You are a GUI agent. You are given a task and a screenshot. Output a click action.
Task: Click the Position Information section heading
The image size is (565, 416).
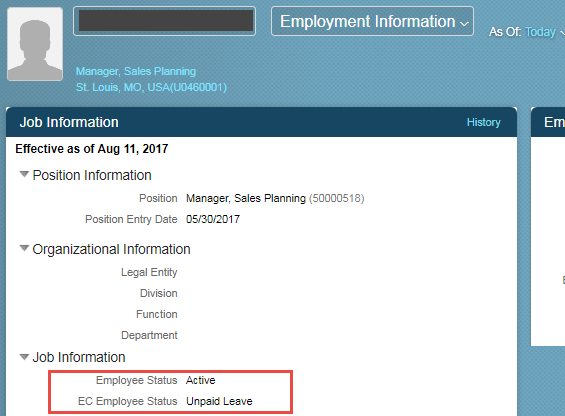(x=92, y=175)
